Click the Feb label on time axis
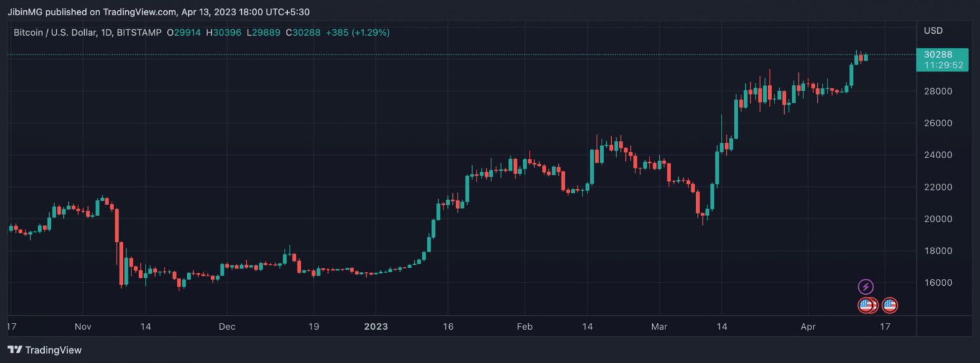 pyautogui.click(x=524, y=327)
